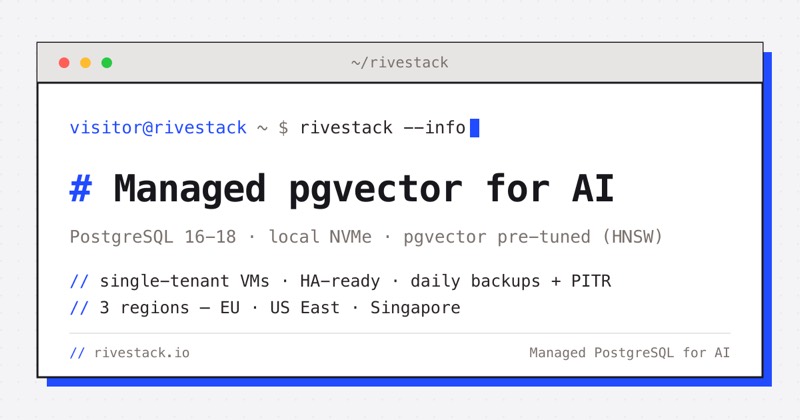Click the PostgreSQL 16–18 text

pos(153,237)
